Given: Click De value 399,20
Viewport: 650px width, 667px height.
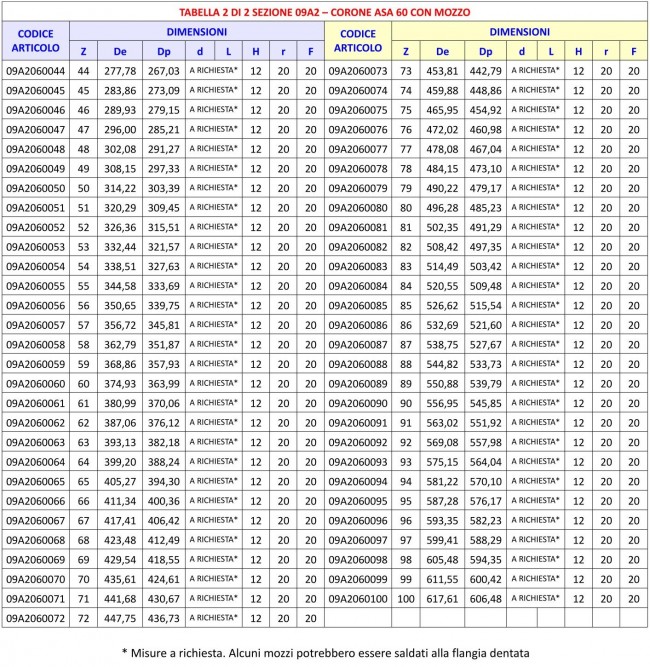Looking at the screenshot, I should click(120, 462).
